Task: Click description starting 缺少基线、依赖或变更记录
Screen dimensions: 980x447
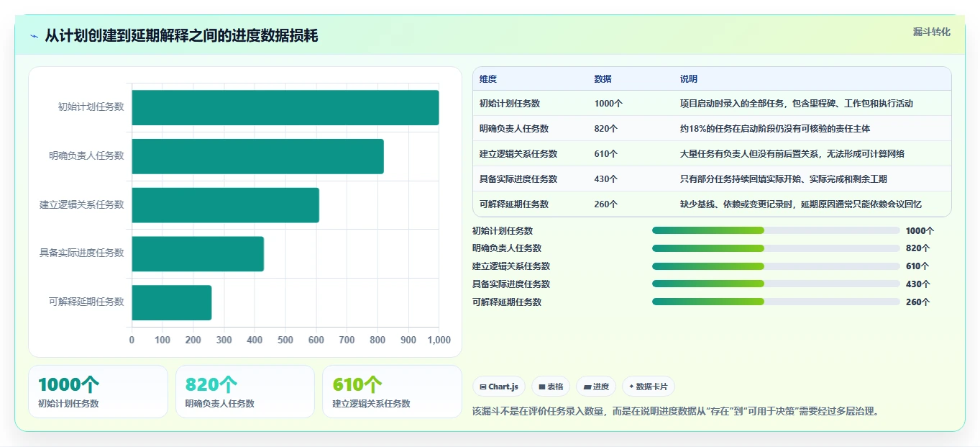Action: (801, 204)
